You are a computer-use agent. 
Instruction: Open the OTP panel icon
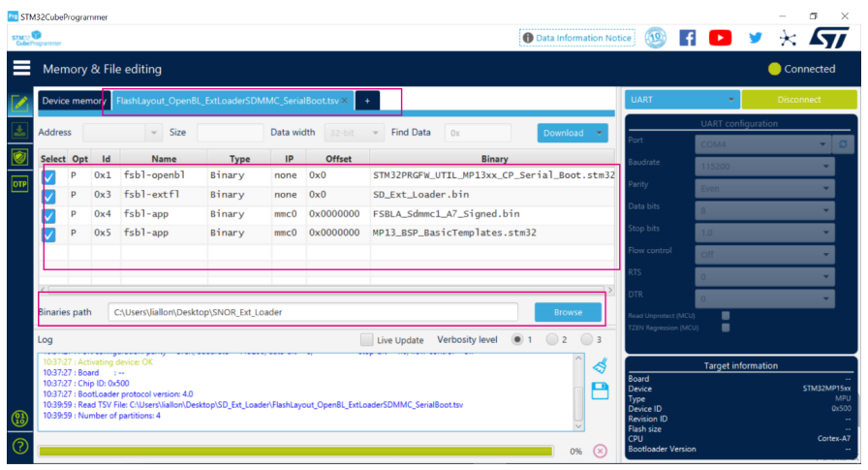coord(20,184)
